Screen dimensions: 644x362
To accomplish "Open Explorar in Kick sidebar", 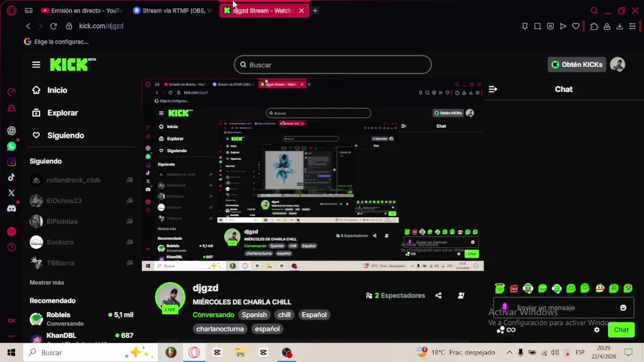I will pyautogui.click(x=55, y=113).
